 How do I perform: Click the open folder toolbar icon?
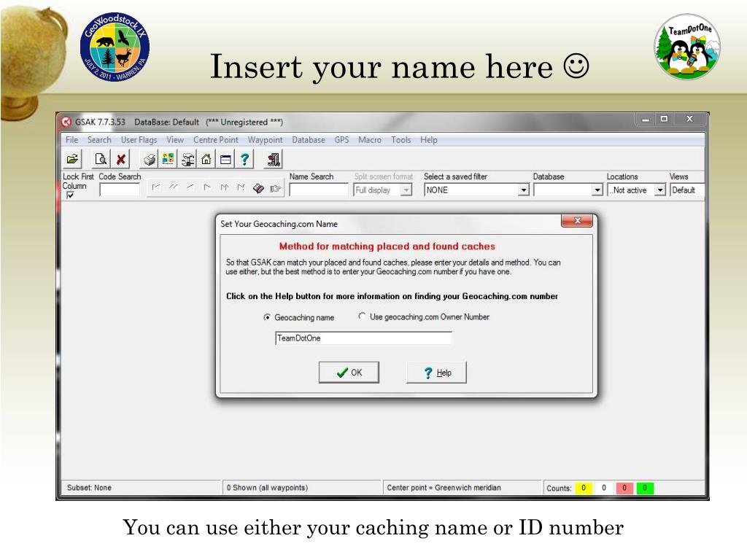[x=72, y=159]
